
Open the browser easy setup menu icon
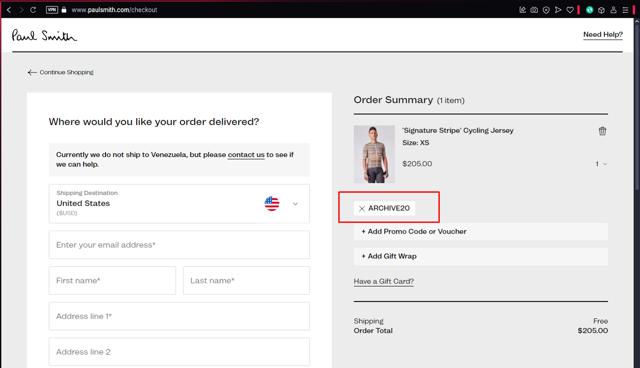pos(625,10)
